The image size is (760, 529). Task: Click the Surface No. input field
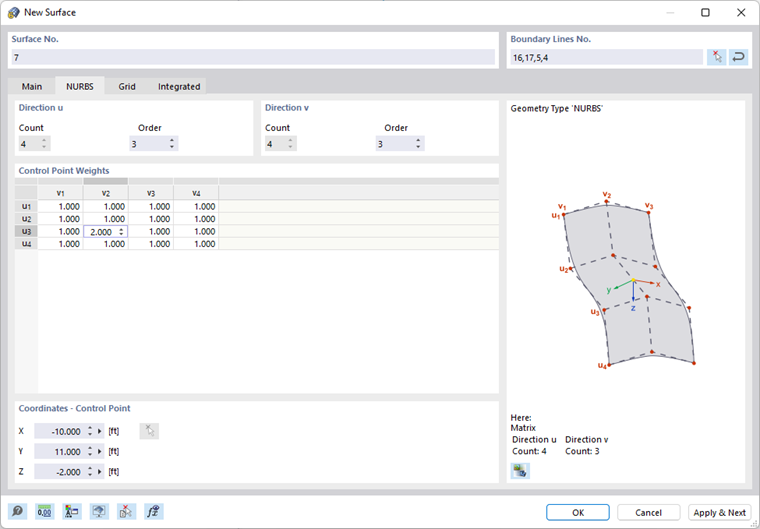253,57
